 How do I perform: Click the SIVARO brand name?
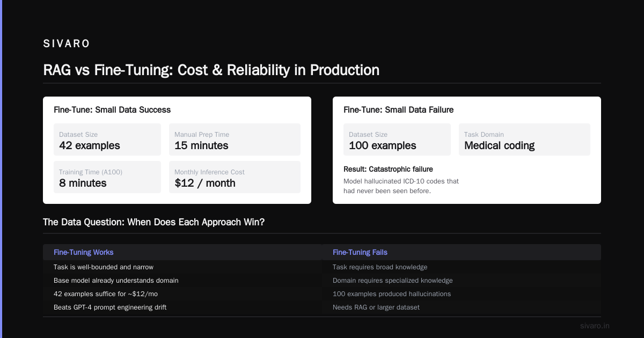tap(67, 44)
